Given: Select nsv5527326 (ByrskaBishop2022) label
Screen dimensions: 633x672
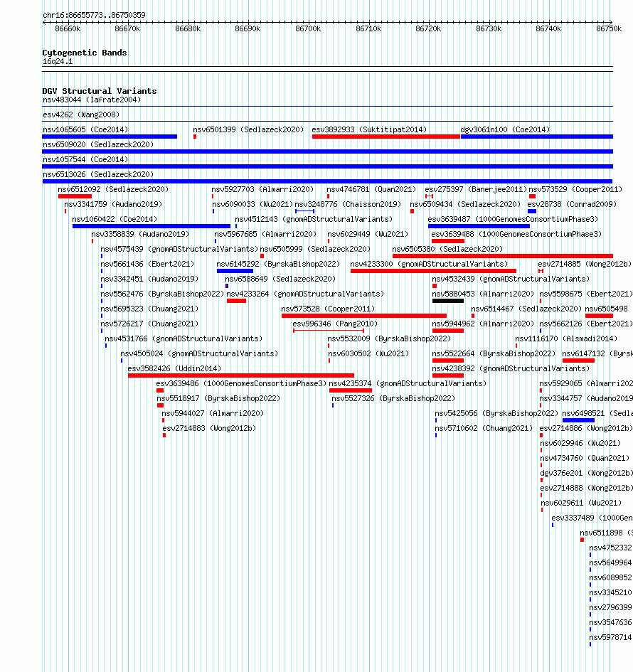Looking at the screenshot, I should (393, 399).
